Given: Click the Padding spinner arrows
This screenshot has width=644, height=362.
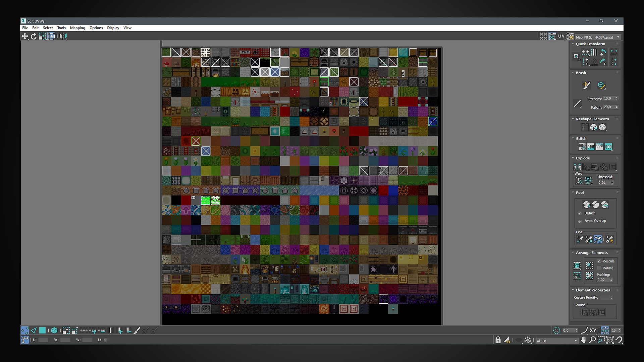Looking at the screenshot, I should click(x=611, y=280).
